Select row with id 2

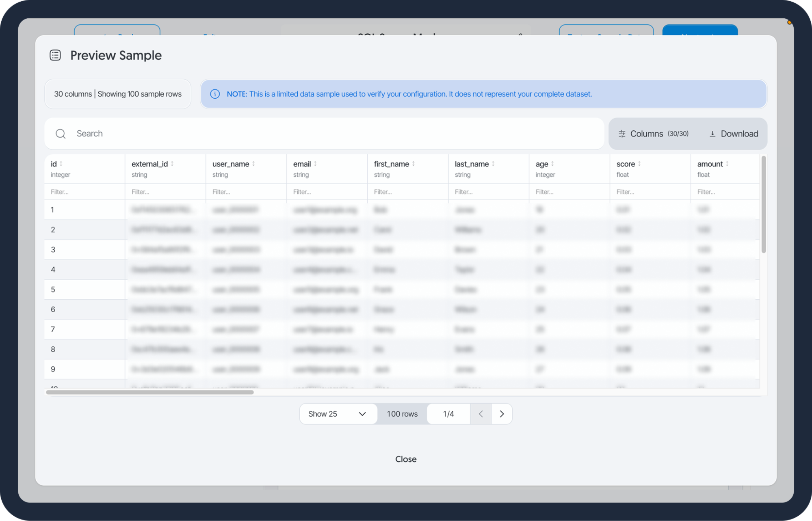coord(402,229)
